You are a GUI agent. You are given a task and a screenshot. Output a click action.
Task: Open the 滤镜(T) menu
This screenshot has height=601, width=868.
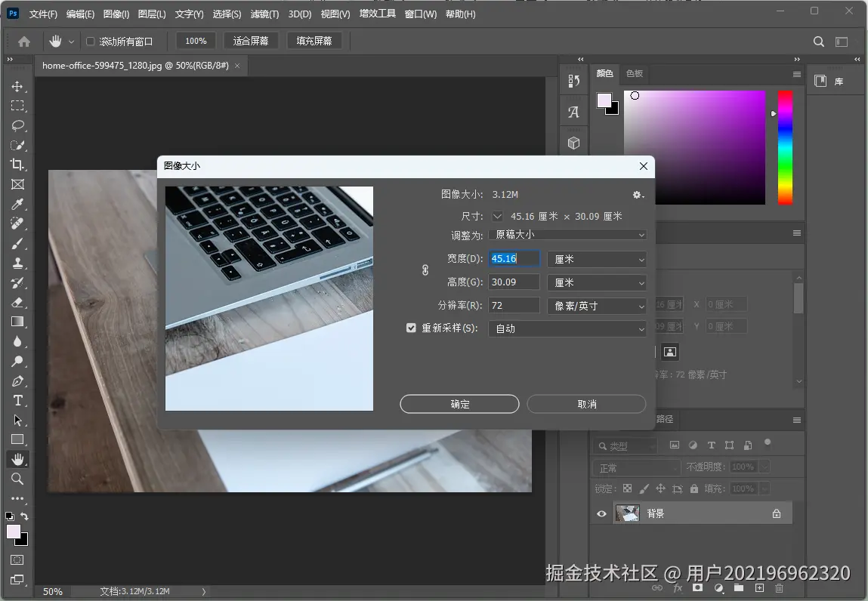click(x=264, y=14)
